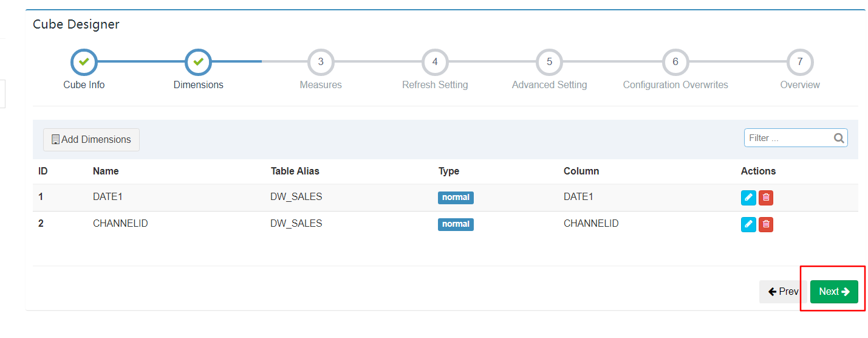The image size is (868, 338).
Task: Go back with the Prev button
Action: pyautogui.click(x=784, y=292)
